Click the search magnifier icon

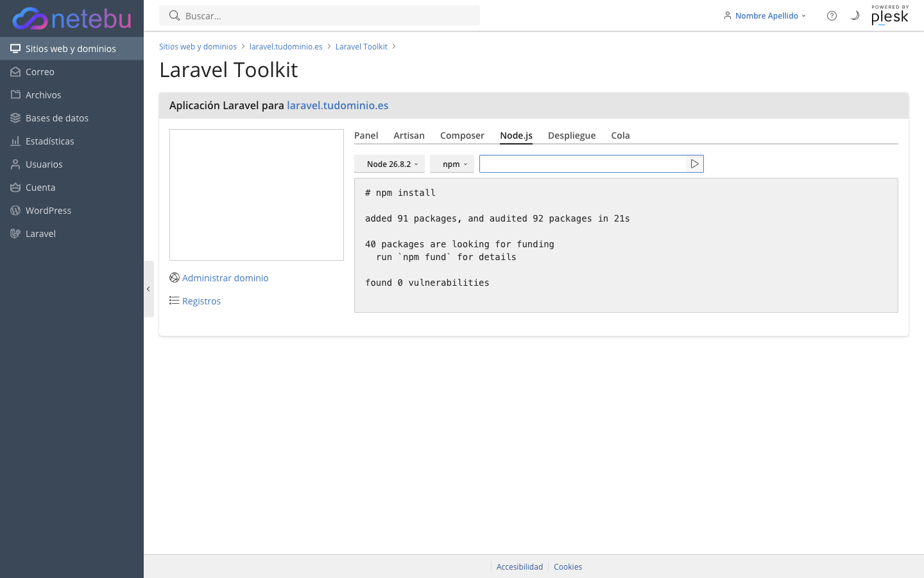(174, 15)
